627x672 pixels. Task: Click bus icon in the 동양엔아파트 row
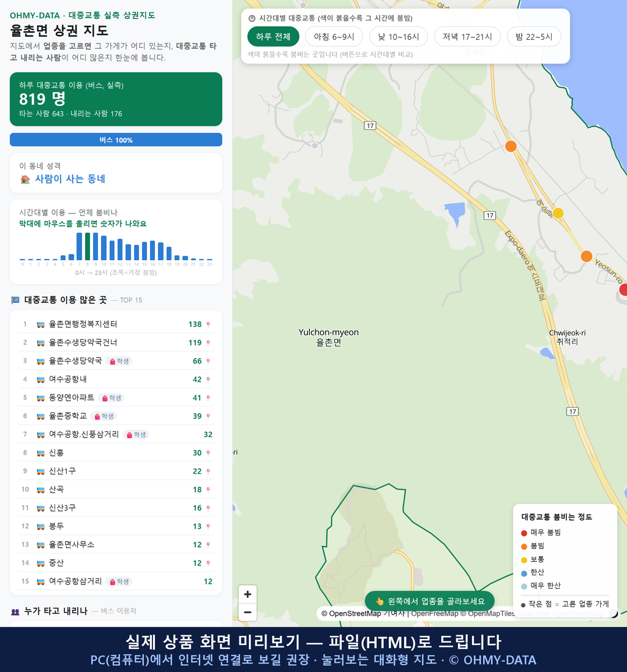[x=41, y=398]
